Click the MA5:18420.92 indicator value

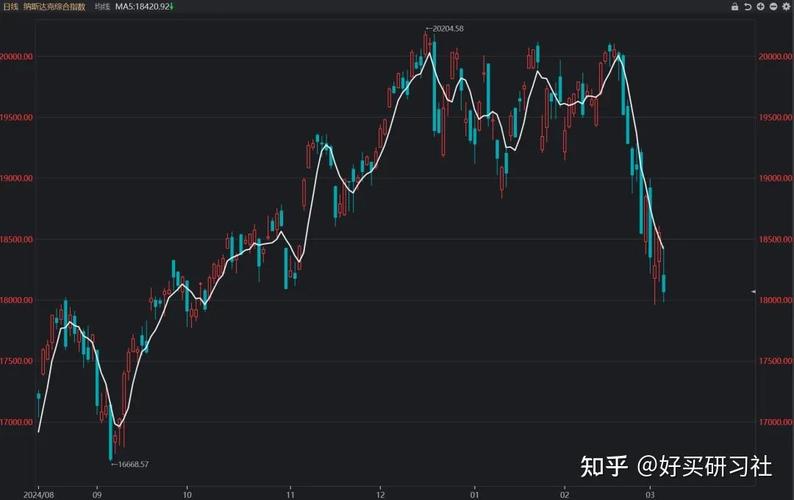[x=144, y=7]
